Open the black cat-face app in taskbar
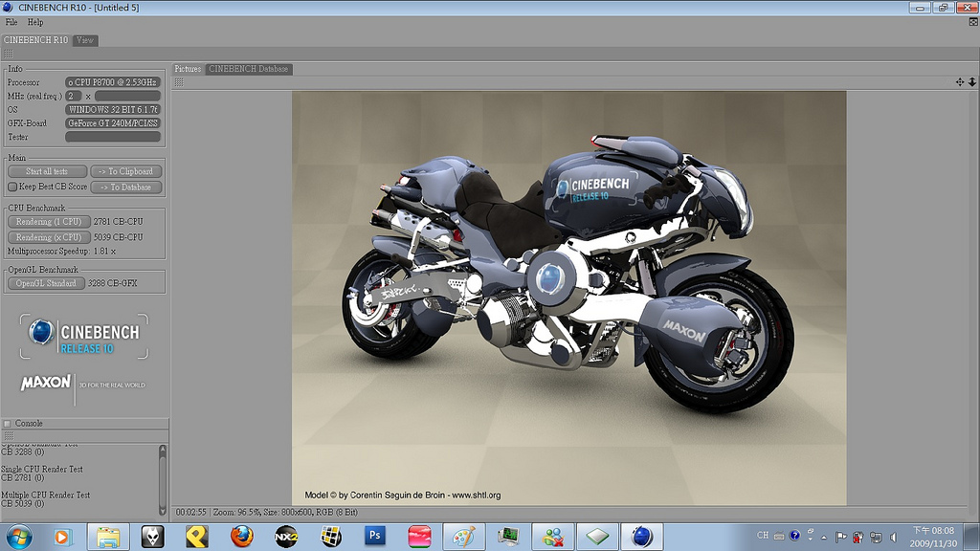Image resolution: width=980 pixels, height=551 pixels. (x=152, y=537)
